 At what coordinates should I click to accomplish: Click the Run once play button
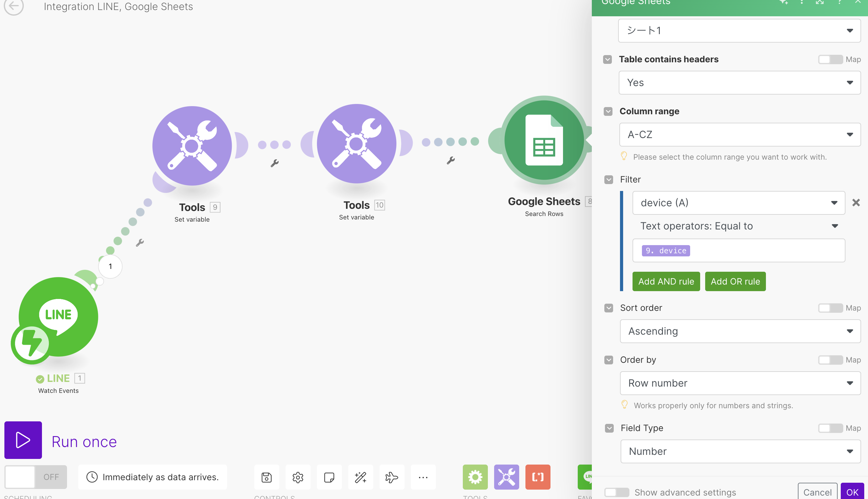point(23,440)
